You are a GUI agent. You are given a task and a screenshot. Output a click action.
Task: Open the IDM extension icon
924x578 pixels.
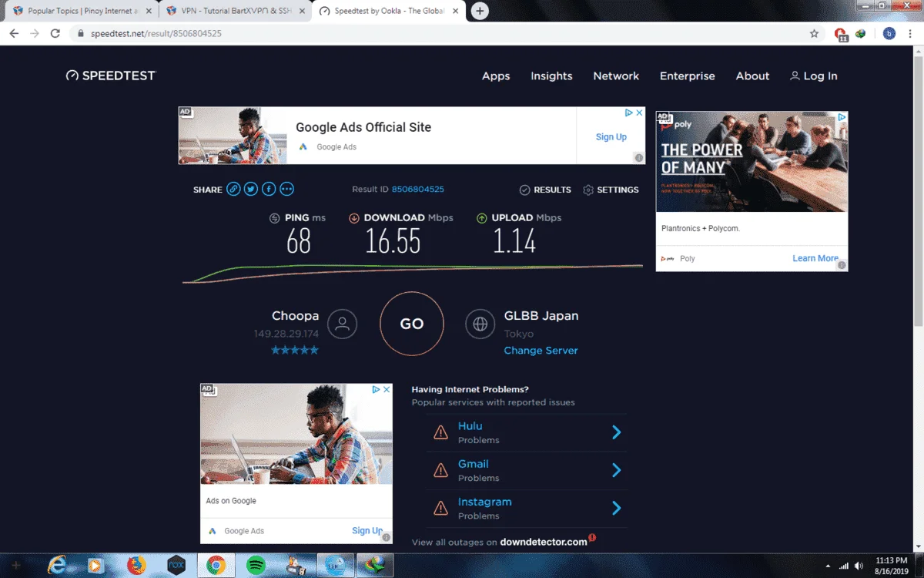861,33
